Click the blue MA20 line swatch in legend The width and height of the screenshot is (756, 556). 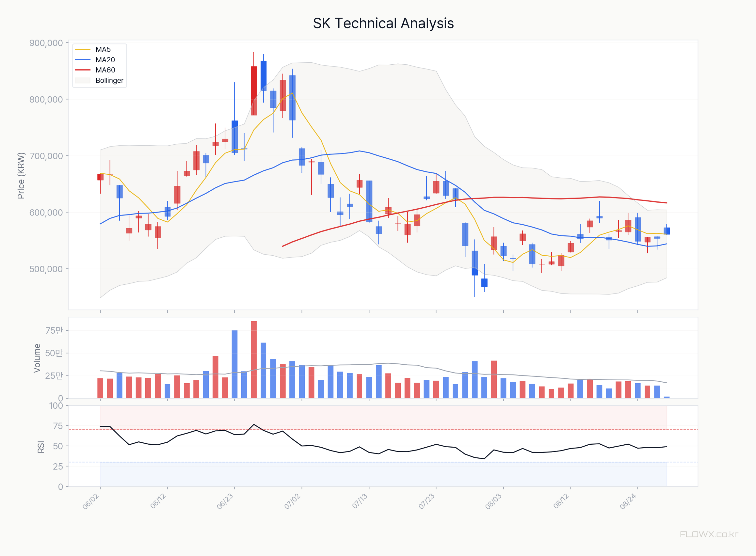pos(83,60)
